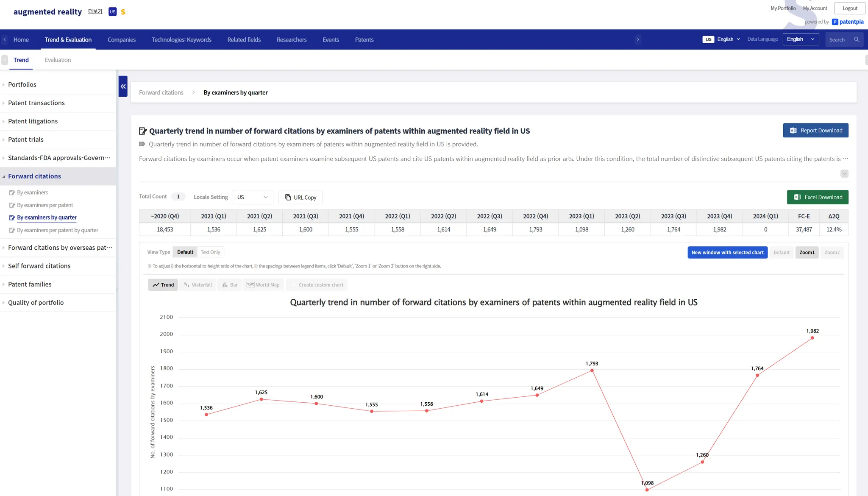This screenshot has width=868, height=496.
Task: Switch to the Evaluation tab
Action: pyautogui.click(x=58, y=60)
